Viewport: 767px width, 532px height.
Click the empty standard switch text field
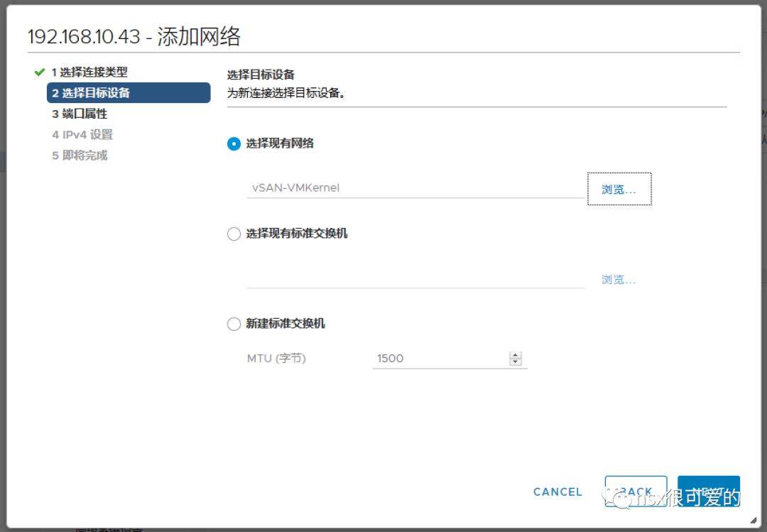tap(415, 278)
